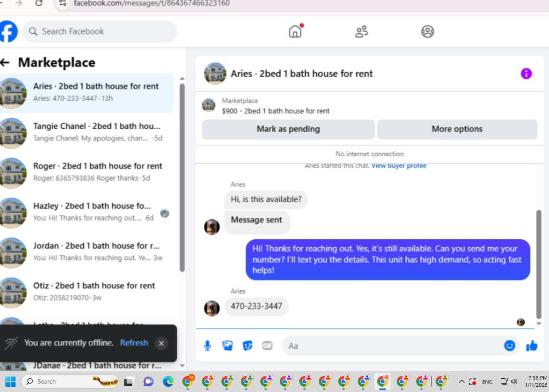Open Task View on the taskbar
This screenshot has width=549, height=392.
[x=129, y=381]
